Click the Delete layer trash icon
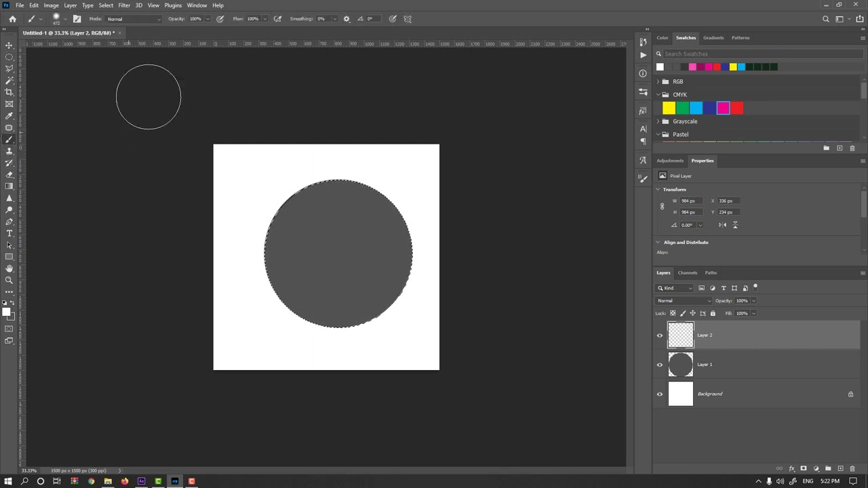 point(852,468)
